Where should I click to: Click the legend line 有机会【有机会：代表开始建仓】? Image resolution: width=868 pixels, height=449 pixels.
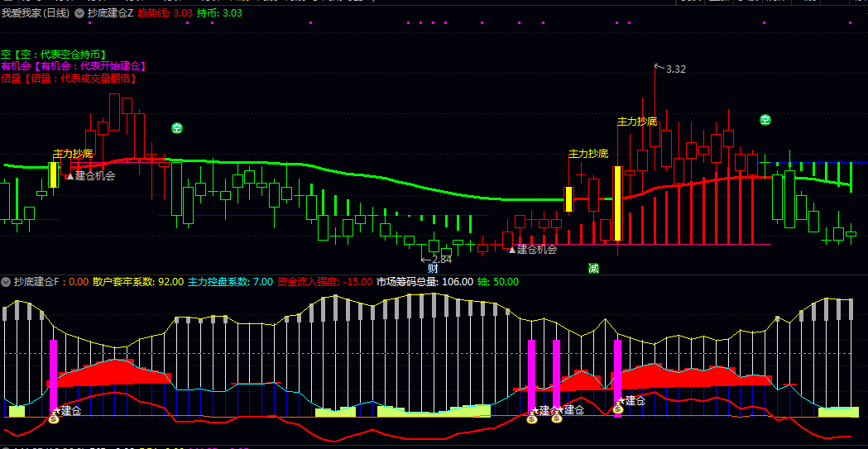pos(73,66)
